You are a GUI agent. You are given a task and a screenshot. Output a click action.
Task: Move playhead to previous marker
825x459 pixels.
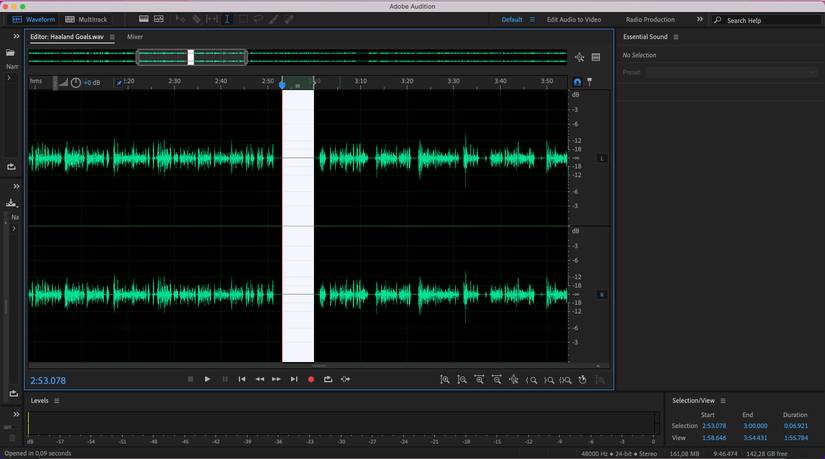(242, 379)
